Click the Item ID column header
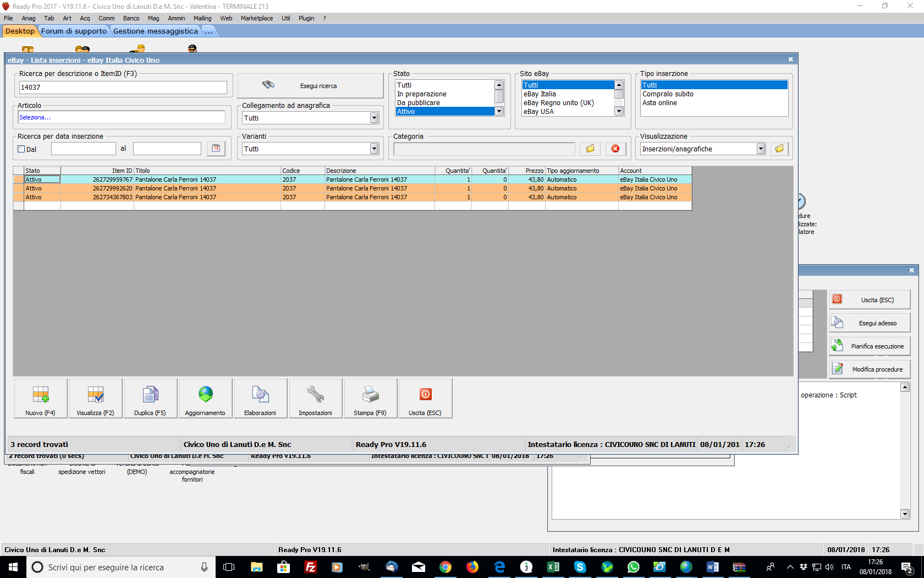The image size is (924, 578). (x=97, y=171)
